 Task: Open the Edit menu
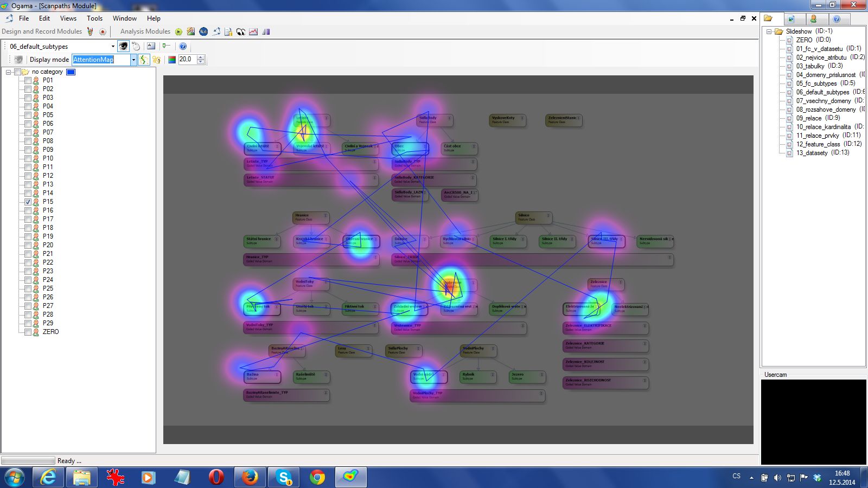click(x=44, y=18)
